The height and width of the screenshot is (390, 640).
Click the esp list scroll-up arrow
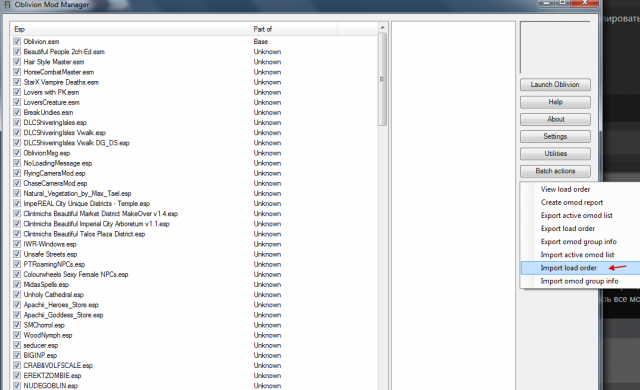pyautogui.click(x=382, y=28)
